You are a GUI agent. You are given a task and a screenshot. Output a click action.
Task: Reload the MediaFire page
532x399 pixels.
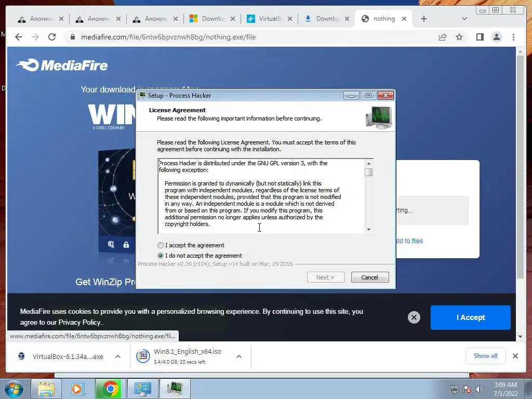coord(52,37)
